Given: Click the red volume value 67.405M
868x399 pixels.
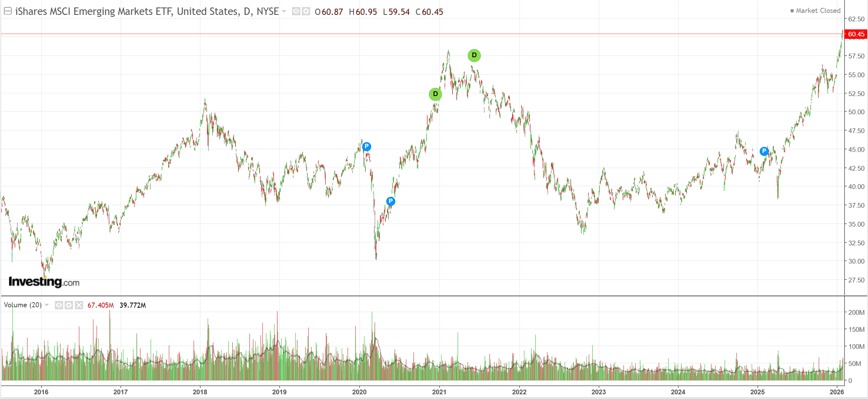Looking at the screenshot, I should point(101,305).
